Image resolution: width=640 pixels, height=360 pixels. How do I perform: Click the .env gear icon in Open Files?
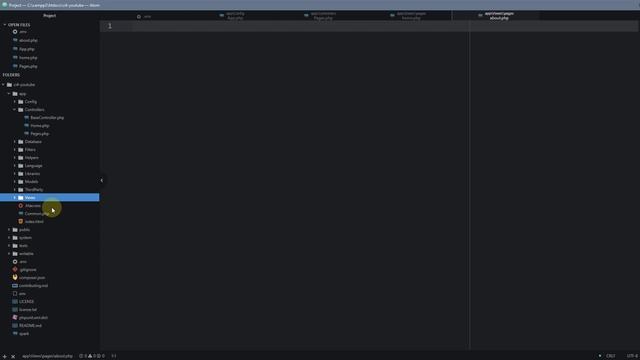click(x=15, y=32)
